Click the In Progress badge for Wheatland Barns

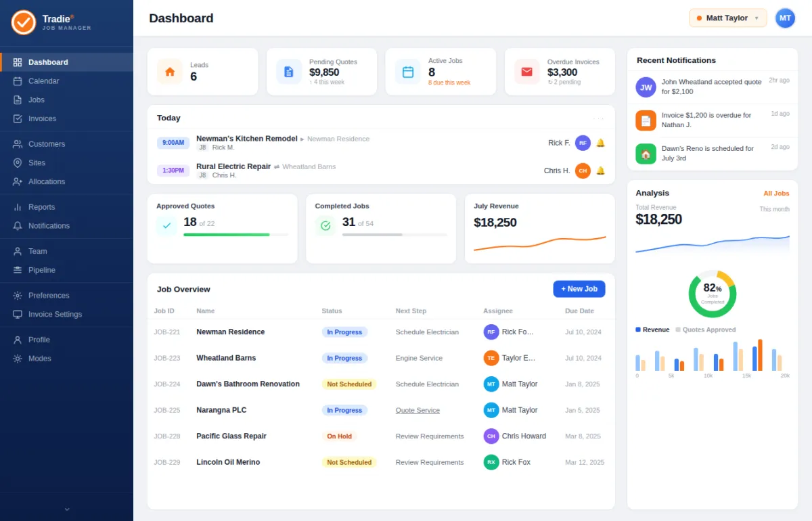pyautogui.click(x=344, y=358)
